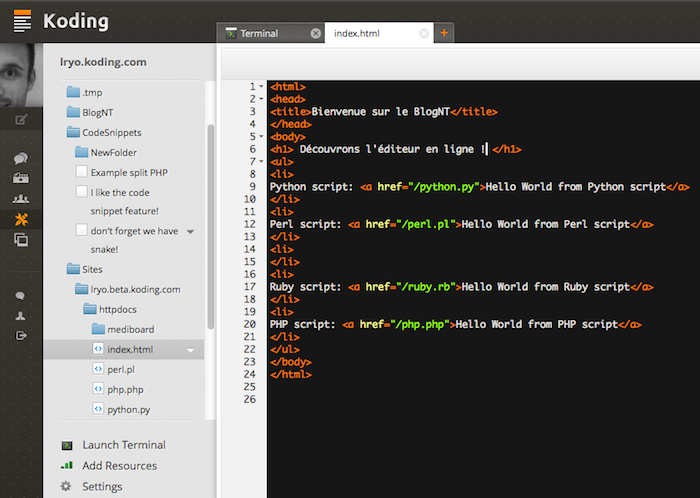Click the pencil edit icon under avatar
The image size is (700, 498).
point(21,120)
